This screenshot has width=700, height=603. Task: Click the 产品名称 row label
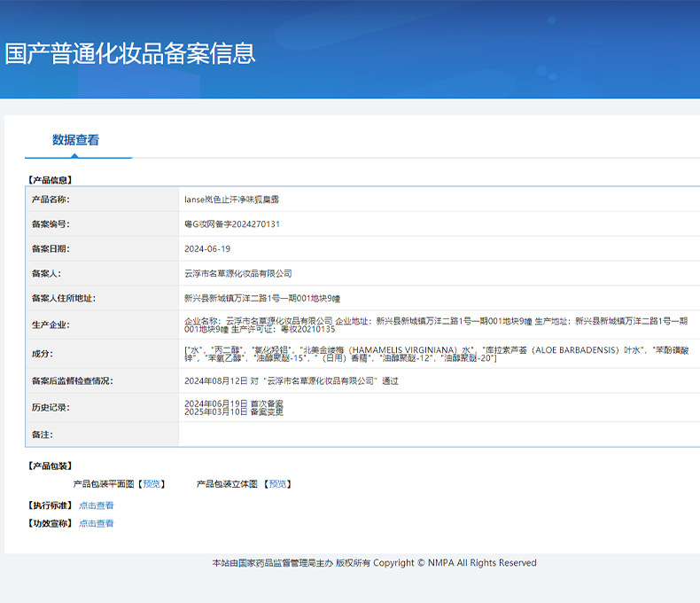51,200
